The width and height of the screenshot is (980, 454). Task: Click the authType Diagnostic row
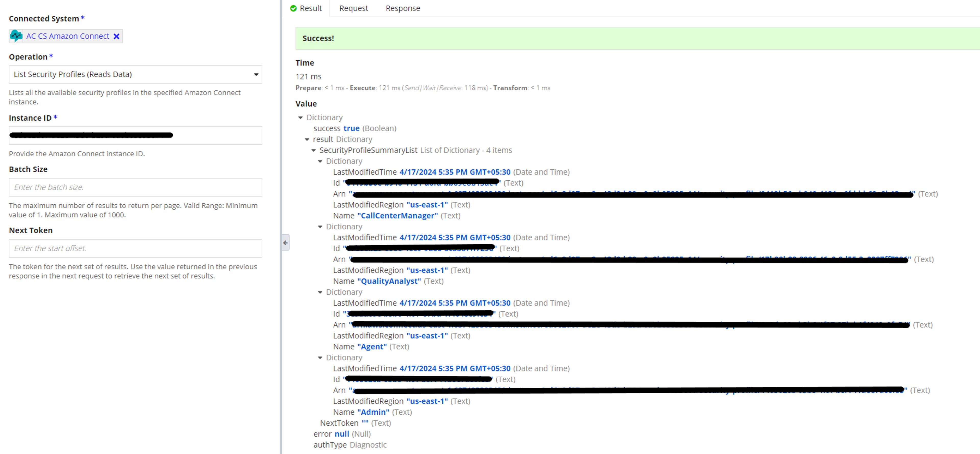tap(350, 445)
